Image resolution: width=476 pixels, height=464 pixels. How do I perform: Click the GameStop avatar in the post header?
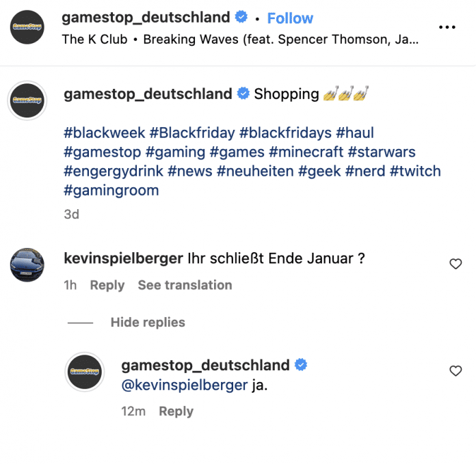[x=27, y=27]
